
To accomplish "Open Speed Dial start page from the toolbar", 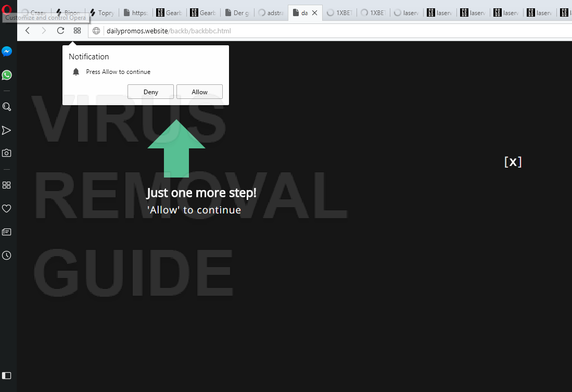I will (78, 31).
